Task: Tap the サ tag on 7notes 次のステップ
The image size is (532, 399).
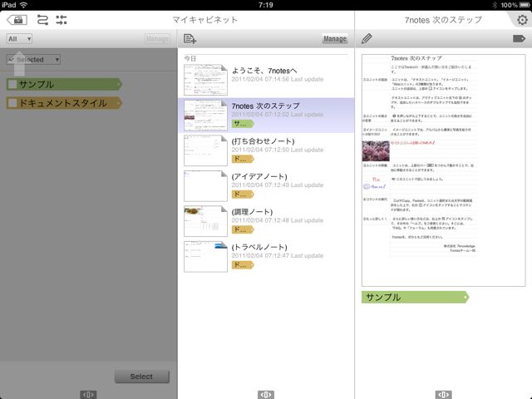Action: [242, 124]
